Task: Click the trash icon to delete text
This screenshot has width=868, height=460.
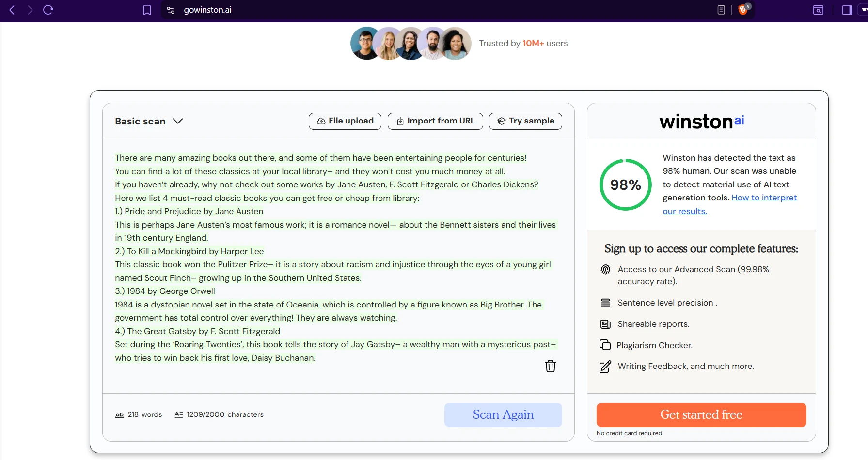Action: pyautogui.click(x=550, y=366)
